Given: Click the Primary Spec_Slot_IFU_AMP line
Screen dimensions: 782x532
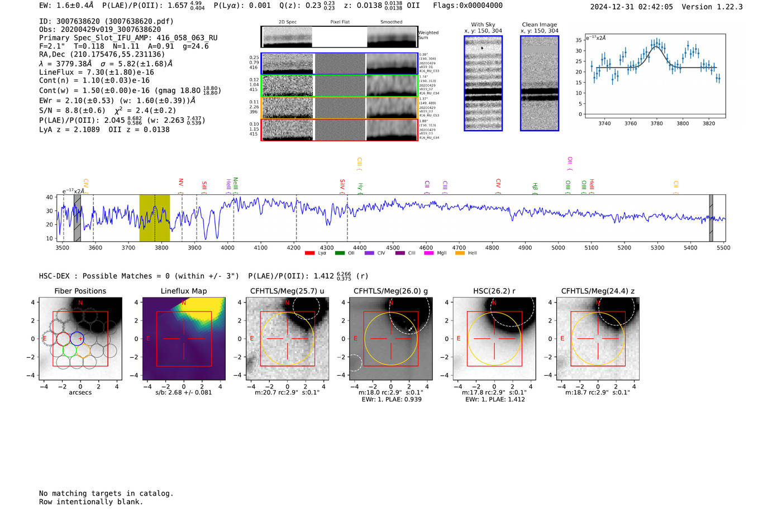Looking at the screenshot, I should pos(128,38).
